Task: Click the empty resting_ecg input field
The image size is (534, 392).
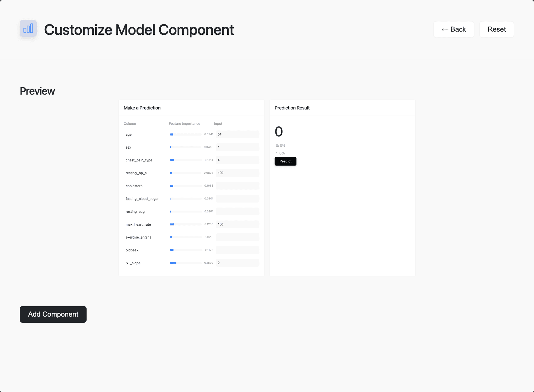Action: click(x=237, y=211)
